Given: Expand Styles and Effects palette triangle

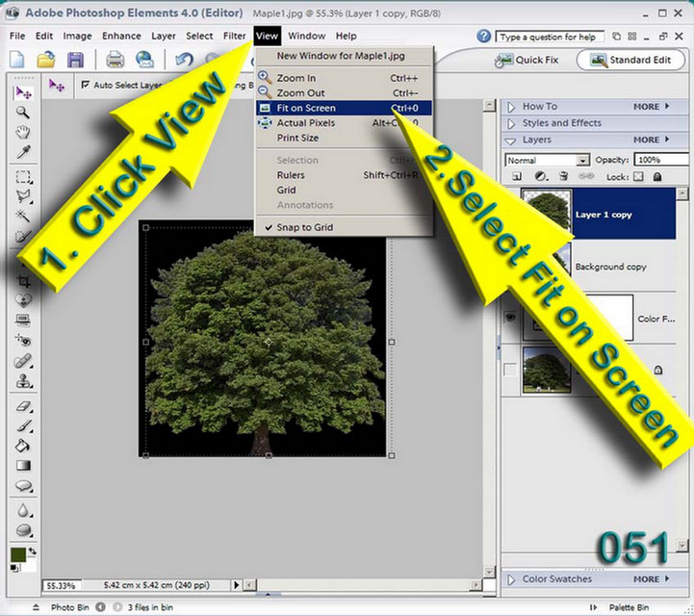Looking at the screenshot, I should (511, 123).
